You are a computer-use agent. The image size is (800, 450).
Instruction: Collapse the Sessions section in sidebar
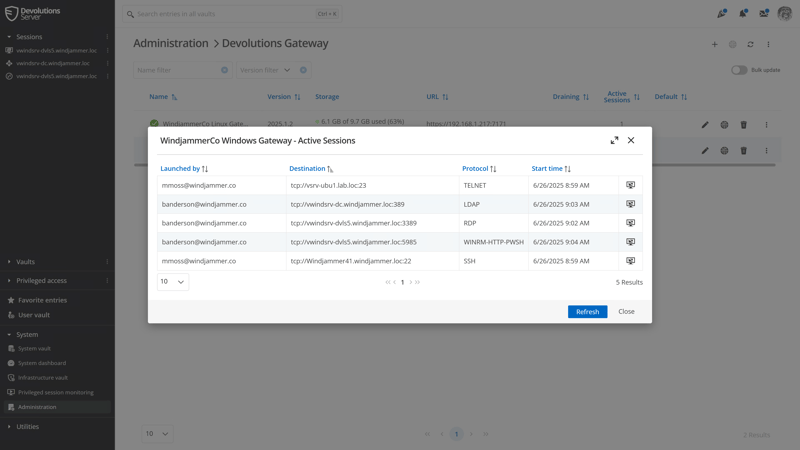pyautogui.click(x=9, y=37)
